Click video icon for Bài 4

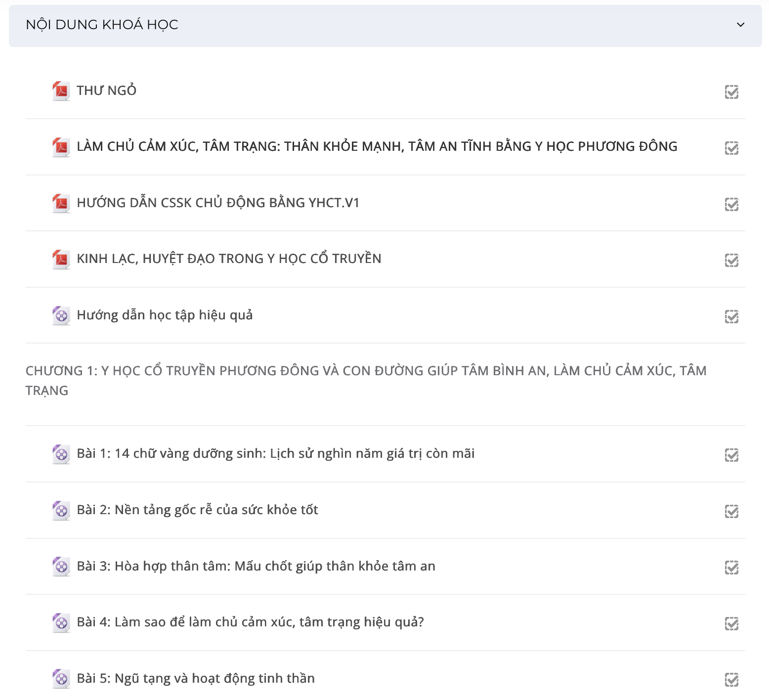tap(61, 622)
